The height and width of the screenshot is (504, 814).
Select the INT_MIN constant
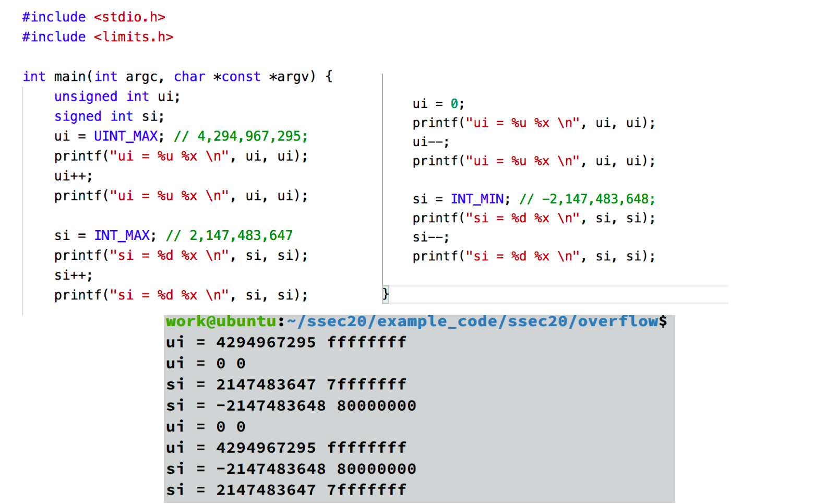(x=477, y=199)
